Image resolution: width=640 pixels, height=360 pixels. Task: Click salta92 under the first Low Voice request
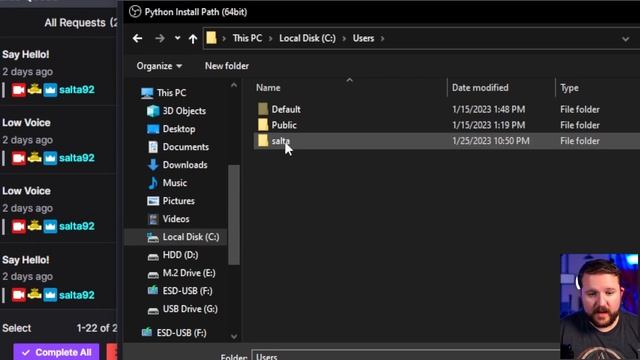coord(77,158)
